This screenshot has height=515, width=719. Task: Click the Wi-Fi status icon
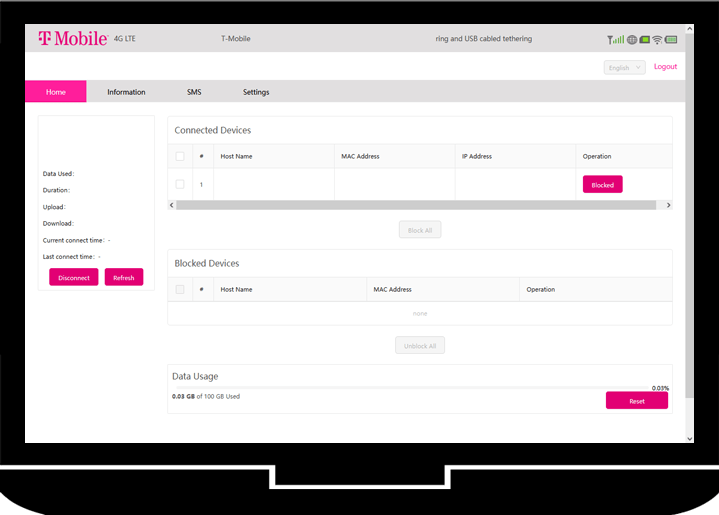pos(657,40)
